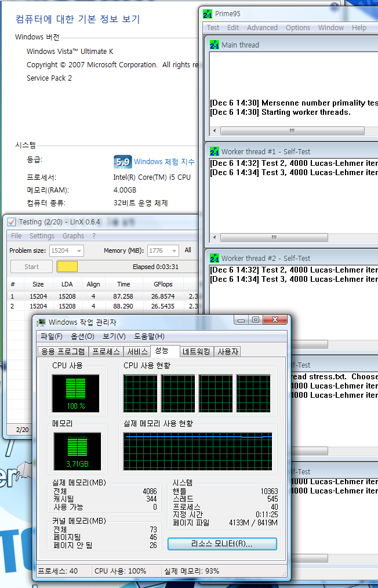Click the 실제 메모리 사용 현황 graph
Viewport: 378px width, 588px height.
198,452
